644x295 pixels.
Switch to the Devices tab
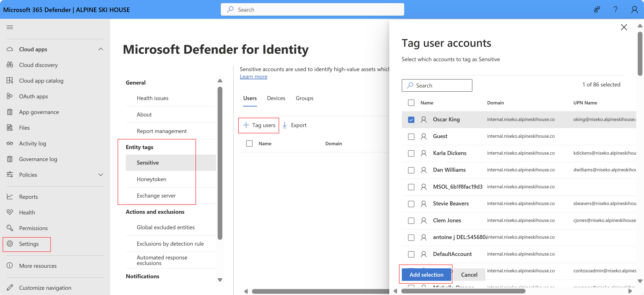[276, 98]
